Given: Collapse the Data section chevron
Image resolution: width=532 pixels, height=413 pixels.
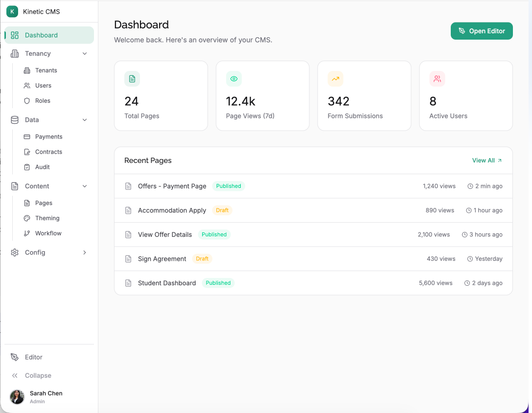Looking at the screenshot, I should (x=85, y=120).
